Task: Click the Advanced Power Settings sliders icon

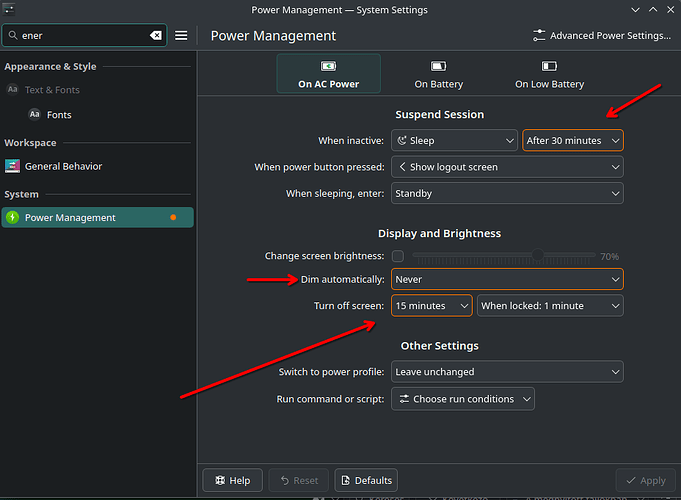Action: [x=539, y=36]
